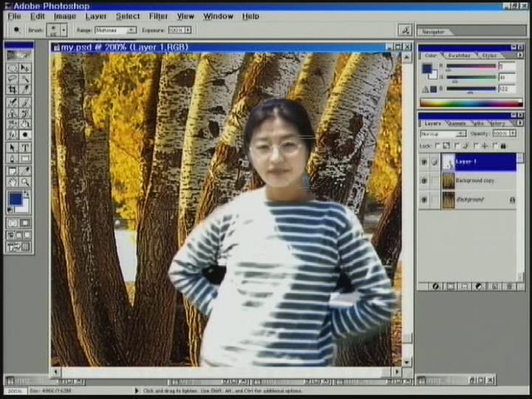Create new adjustment layer icon
Image resolution: width=532 pixels, height=399 pixels.
(x=480, y=287)
